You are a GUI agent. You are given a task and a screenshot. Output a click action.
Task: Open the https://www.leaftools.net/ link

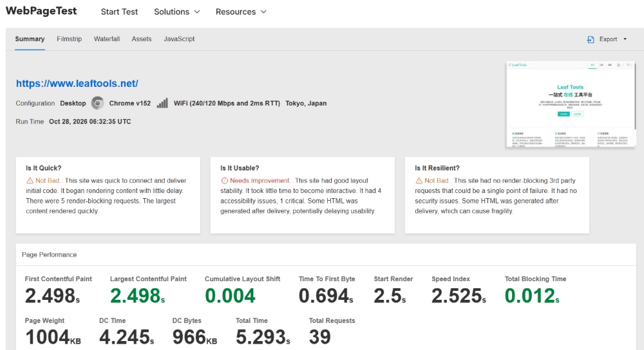(77, 83)
